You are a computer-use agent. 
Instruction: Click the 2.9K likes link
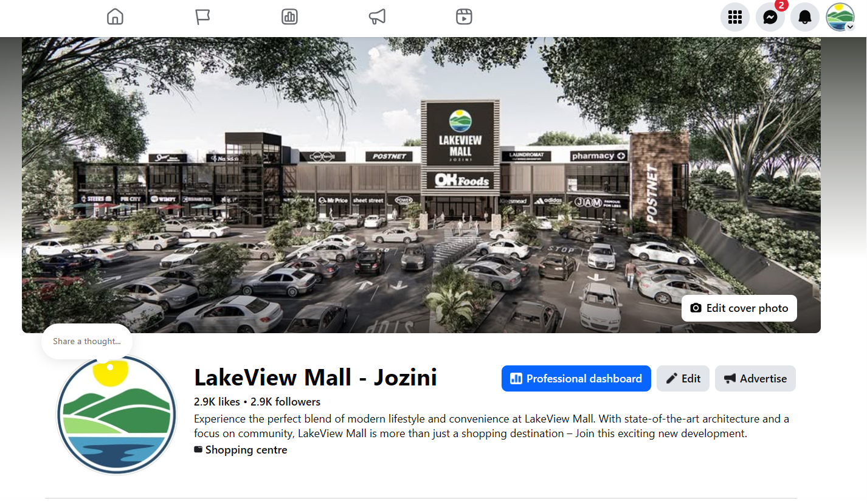217,402
